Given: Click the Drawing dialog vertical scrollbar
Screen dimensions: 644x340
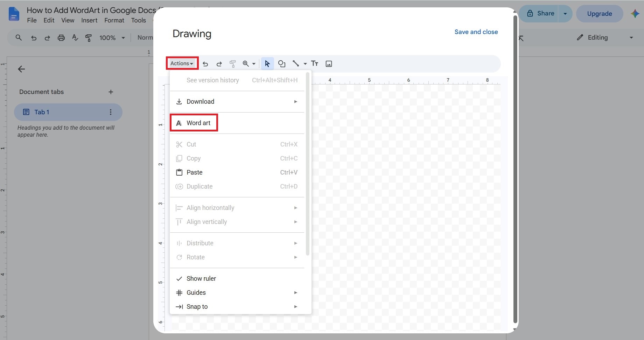Looking at the screenshot, I should [515, 170].
